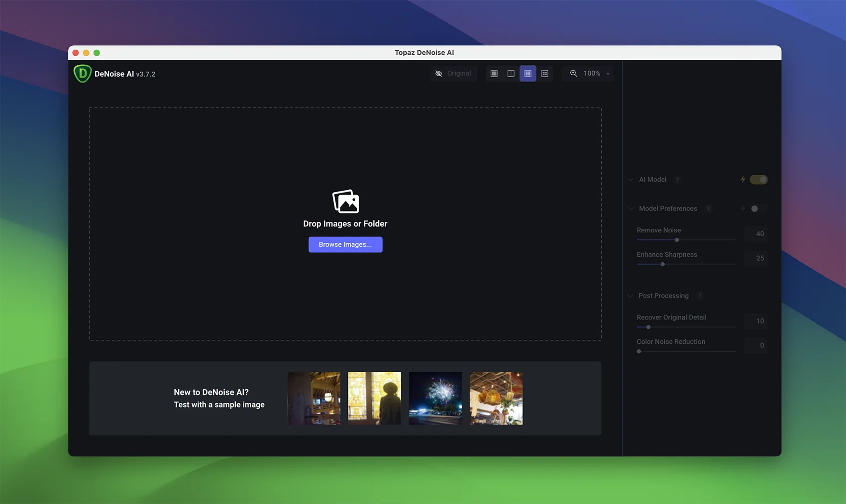Select side-by-side view layout
Screen dimensions: 846x504
click(x=528, y=74)
